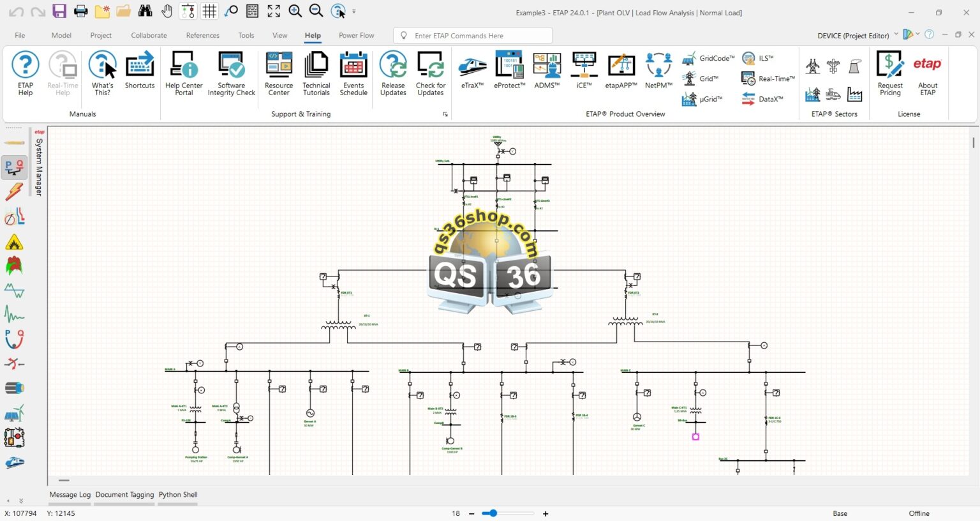Select the Short Circuit lightning icon in sidebar
This screenshot has width=980, height=521.
[x=14, y=192]
